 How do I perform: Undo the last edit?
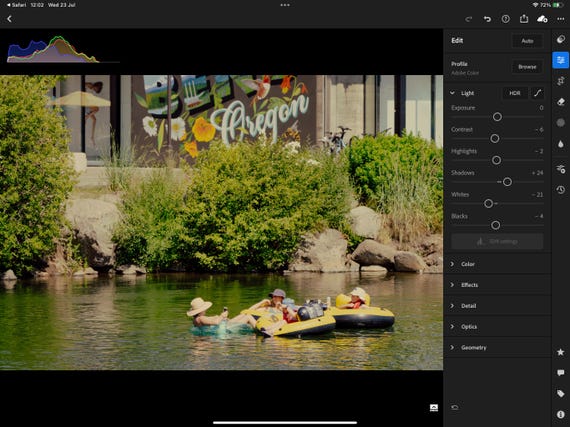click(x=487, y=19)
